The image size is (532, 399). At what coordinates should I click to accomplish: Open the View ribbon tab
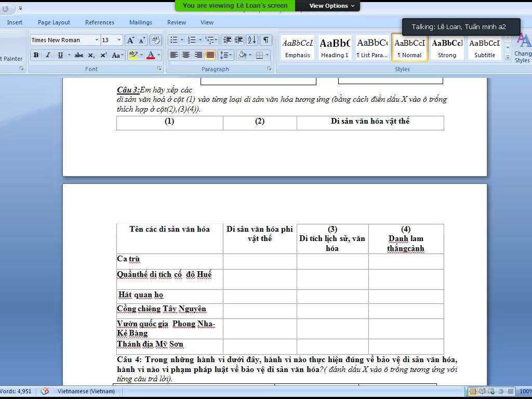click(207, 22)
